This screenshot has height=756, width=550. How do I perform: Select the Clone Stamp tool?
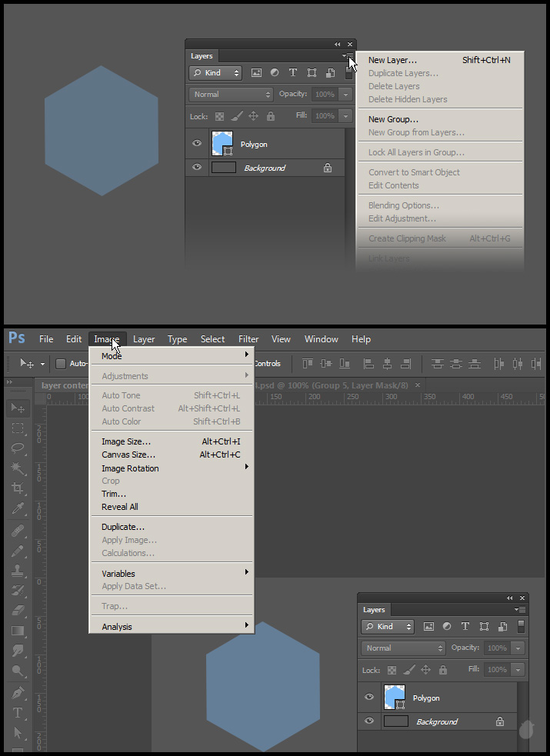tap(18, 571)
